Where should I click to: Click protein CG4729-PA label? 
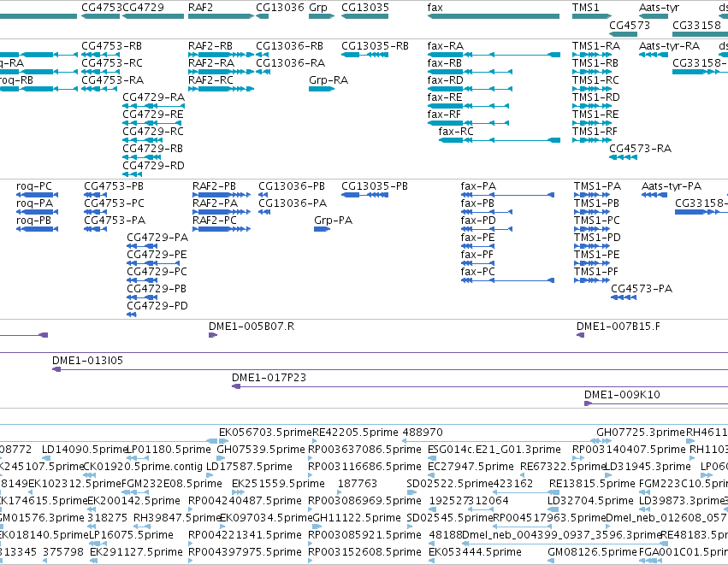(x=157, y=238)
